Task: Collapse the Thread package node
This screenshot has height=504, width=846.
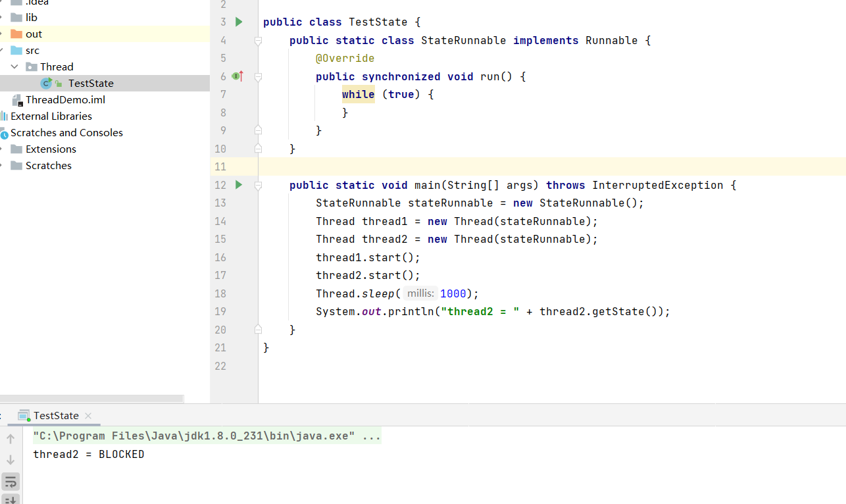Action: pos(14,66)
